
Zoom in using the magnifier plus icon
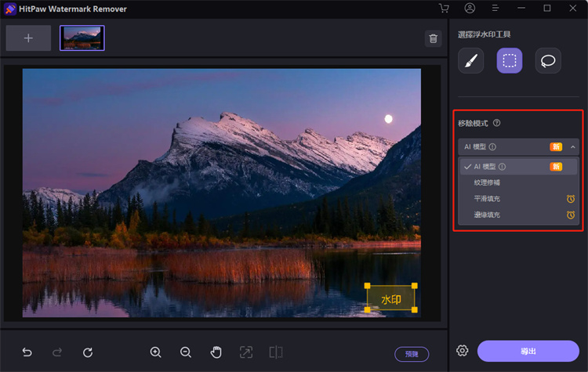point(155,352)
